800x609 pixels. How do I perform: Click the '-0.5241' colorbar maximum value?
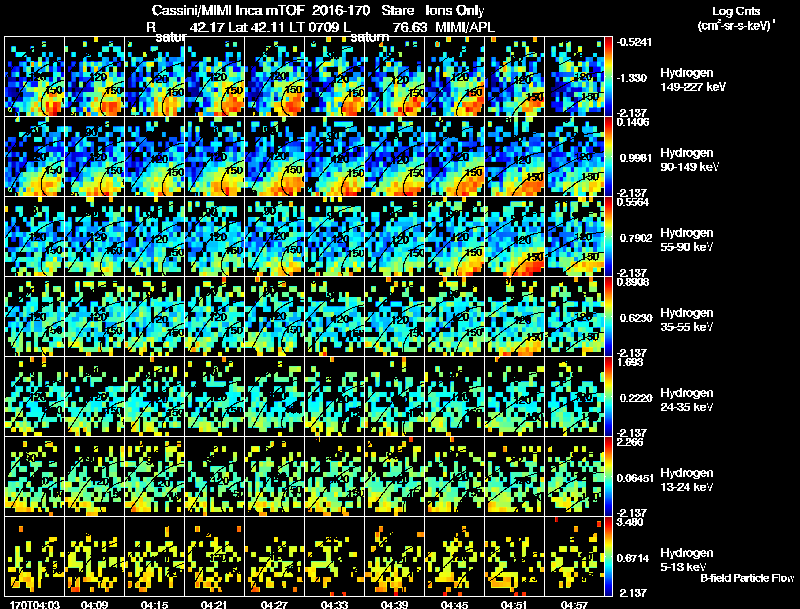click(x=634, y=42)
